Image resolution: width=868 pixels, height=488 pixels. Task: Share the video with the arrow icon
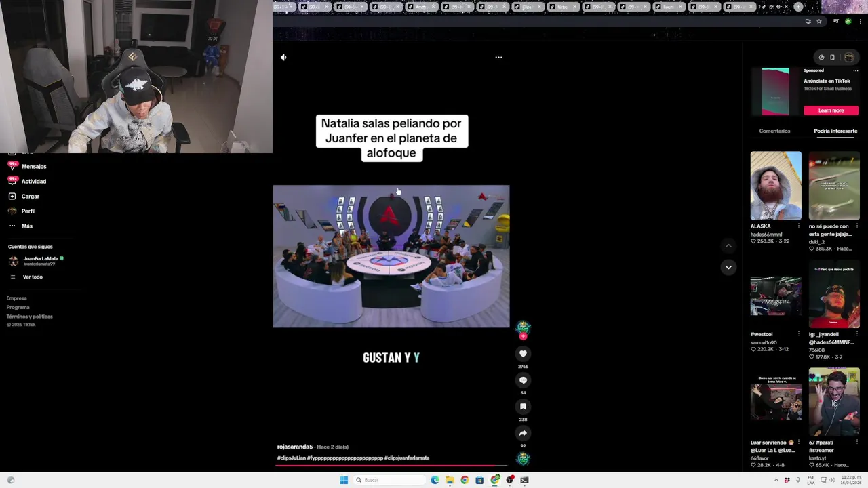tap(523, 433)
